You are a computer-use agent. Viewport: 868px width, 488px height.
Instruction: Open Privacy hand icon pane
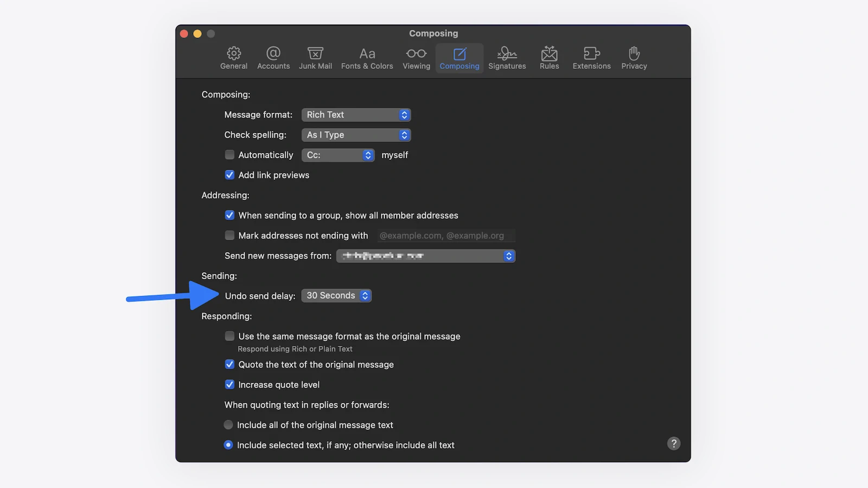point(634,58)
